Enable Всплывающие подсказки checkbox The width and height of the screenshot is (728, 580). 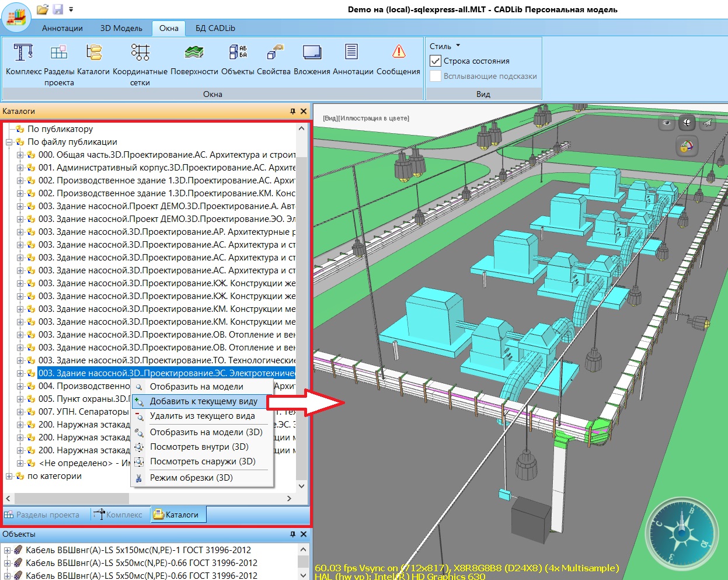pyautogui.click(x=436, y=76)
